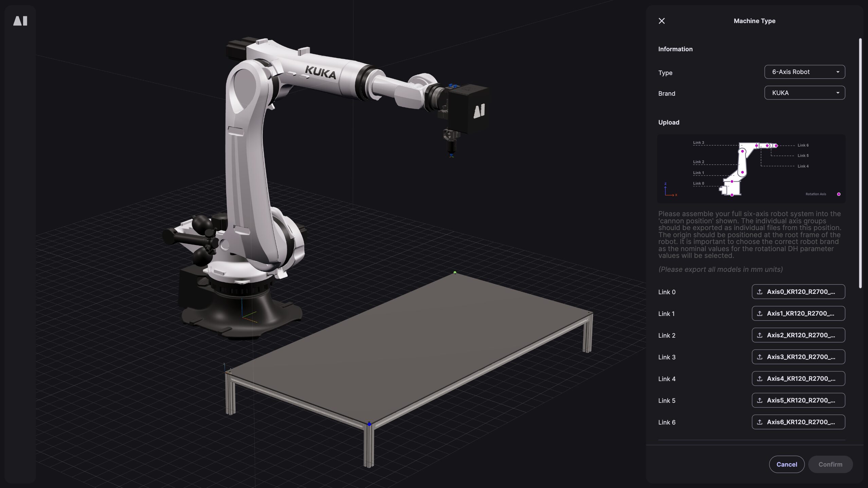Click the Confirm button
Viewport: 868px width, 488px height.
coord(830,464)
